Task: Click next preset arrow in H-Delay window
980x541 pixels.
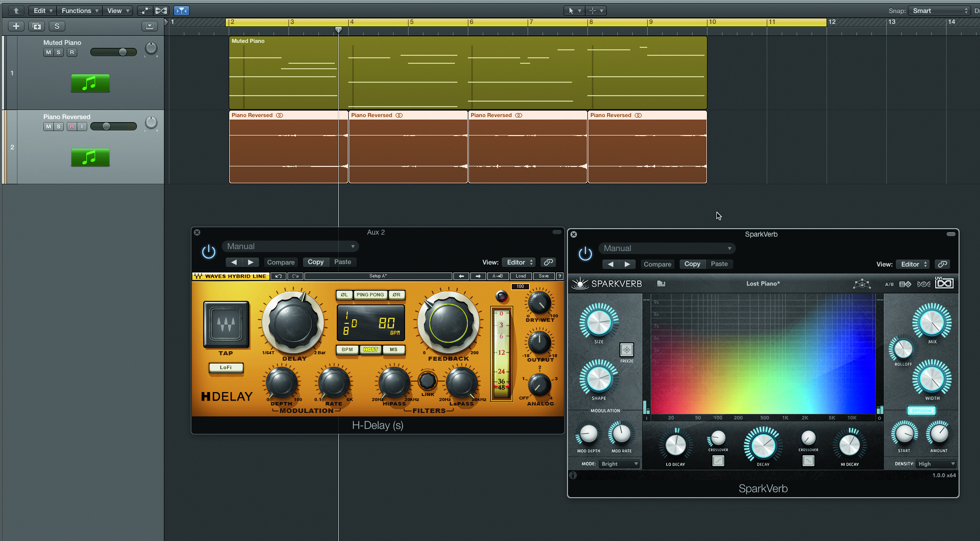Action: pyautogui.click(x=251, y=262)
